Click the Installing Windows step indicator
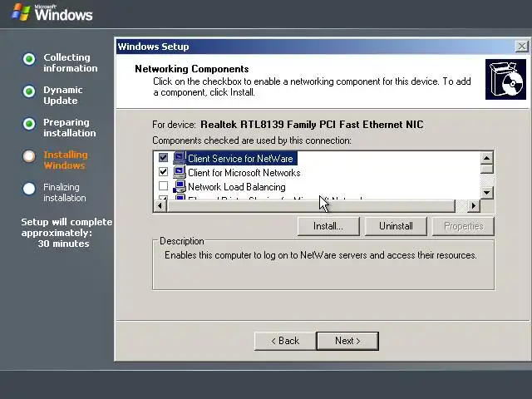Screen dimensions: 532x399 tap(29, 156)
